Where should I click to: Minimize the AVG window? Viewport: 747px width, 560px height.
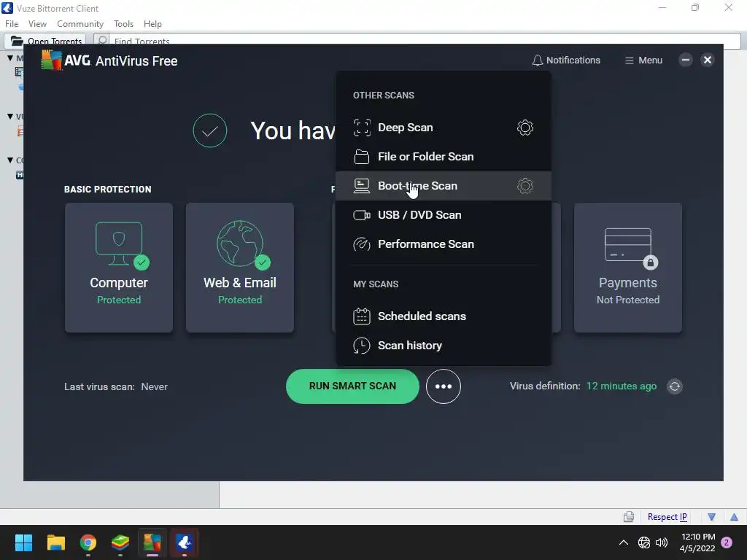coord(686,60)
